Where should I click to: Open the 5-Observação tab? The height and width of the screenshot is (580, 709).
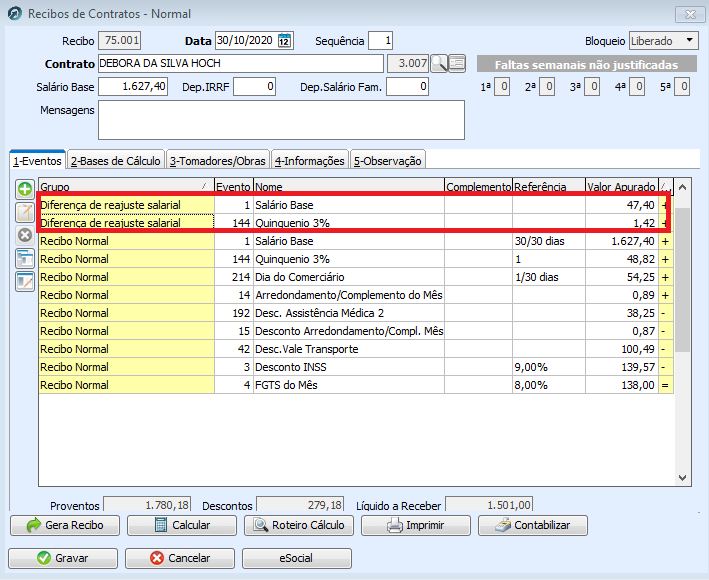click(388, 161)
